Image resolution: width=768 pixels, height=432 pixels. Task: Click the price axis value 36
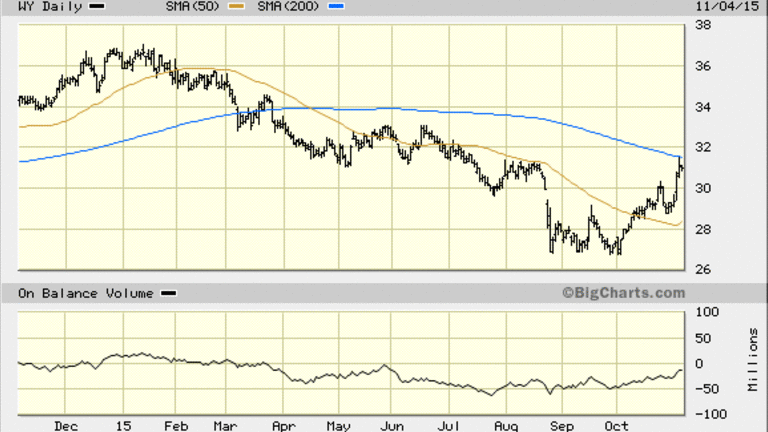pyautogui.click(x=703, y=66)
